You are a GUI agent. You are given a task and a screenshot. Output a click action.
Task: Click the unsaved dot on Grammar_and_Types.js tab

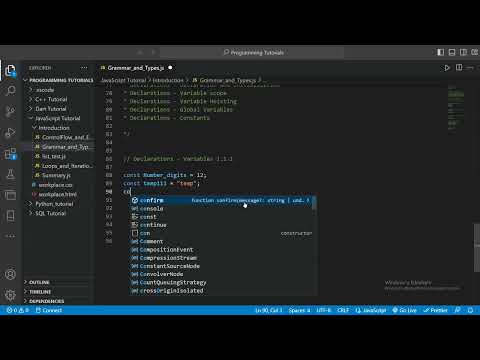170,68
